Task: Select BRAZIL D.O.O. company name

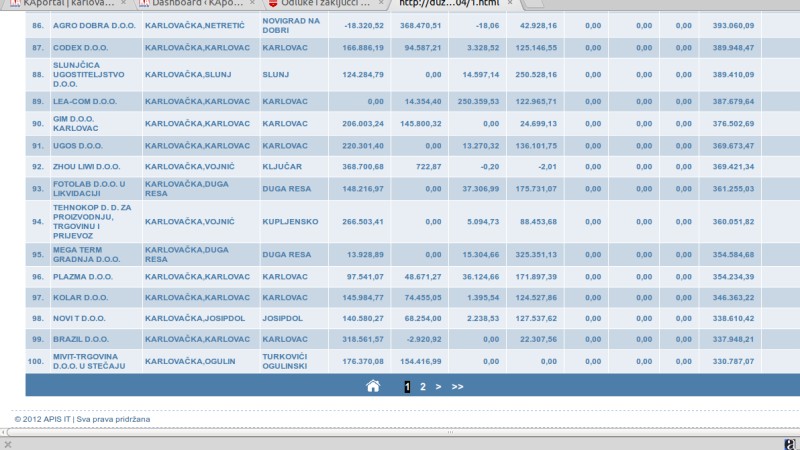Action: (x=81, y=339)
